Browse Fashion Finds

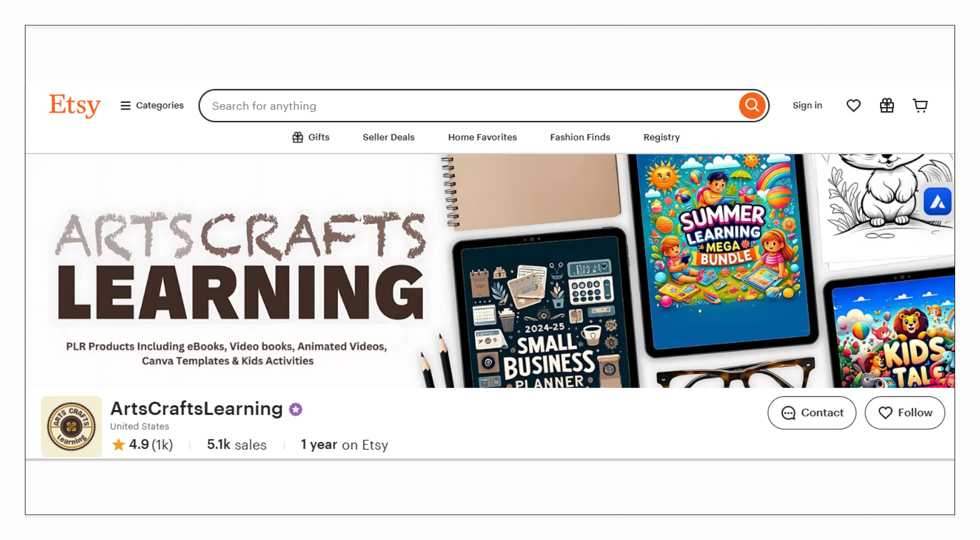(580, 137)
